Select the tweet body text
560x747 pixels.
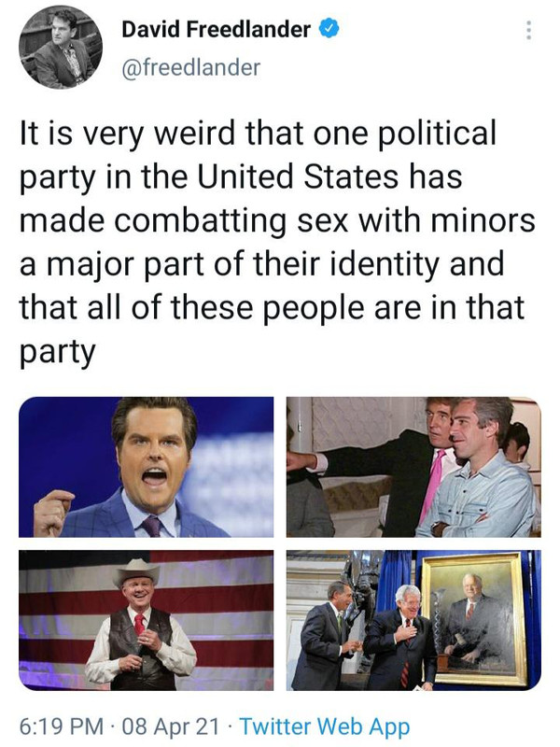(x=277, y=242)
